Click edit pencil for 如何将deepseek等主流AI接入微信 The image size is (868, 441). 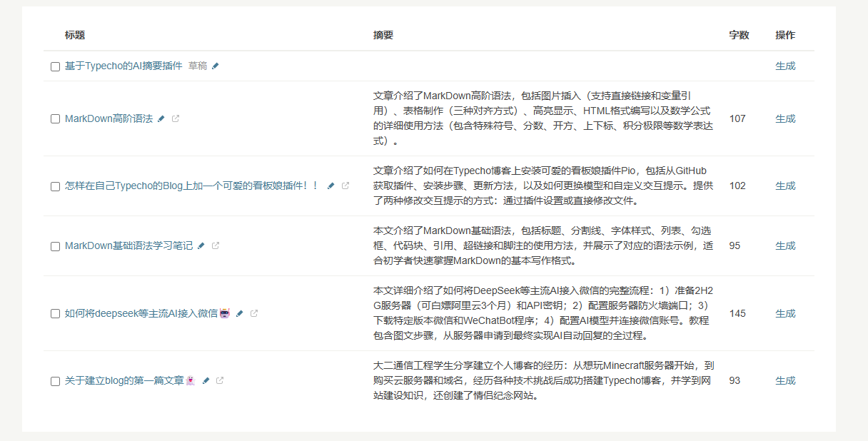240,313
